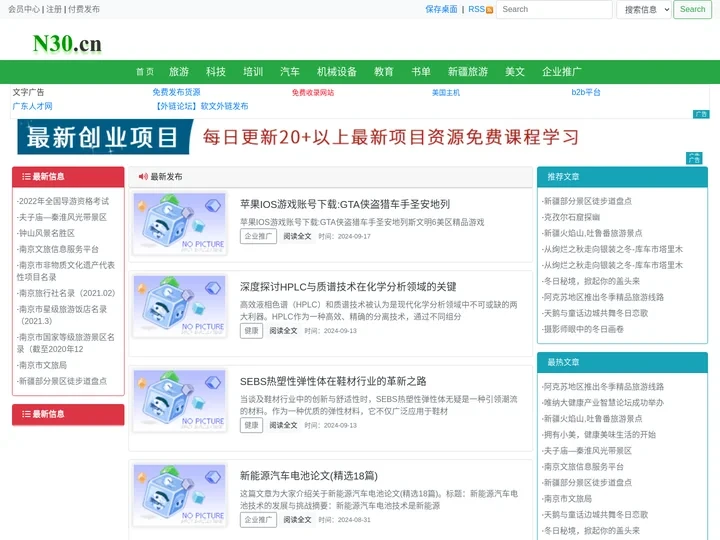The image size is (720, 540).
Task: Open the 教育 menu item
Action: pyautogui.click(x=383, y=72)
